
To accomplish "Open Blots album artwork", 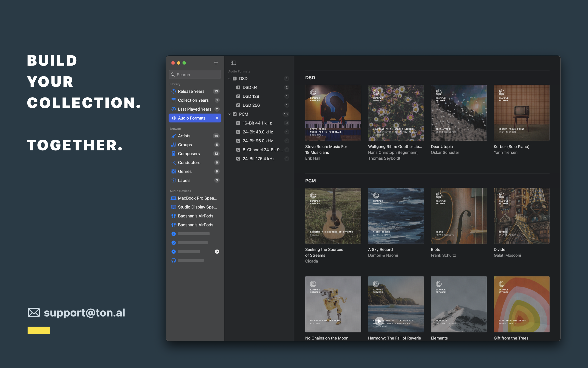I will (459, 216).
